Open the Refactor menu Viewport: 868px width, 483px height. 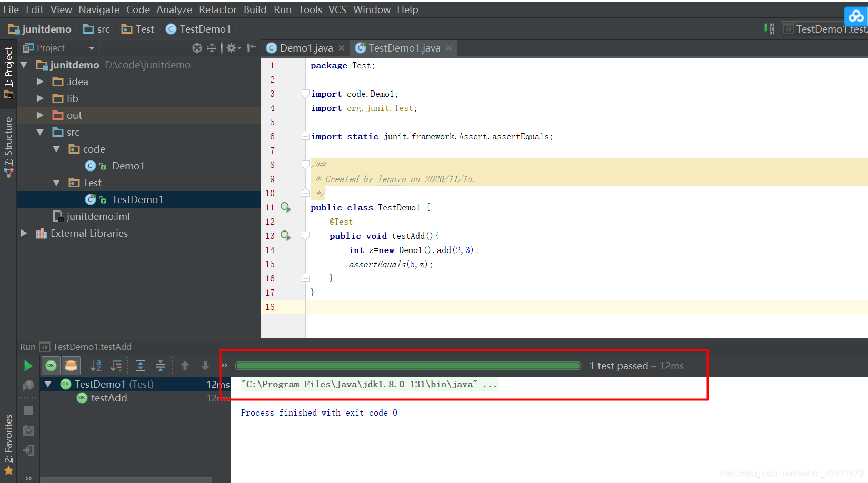tap(218, 9)
